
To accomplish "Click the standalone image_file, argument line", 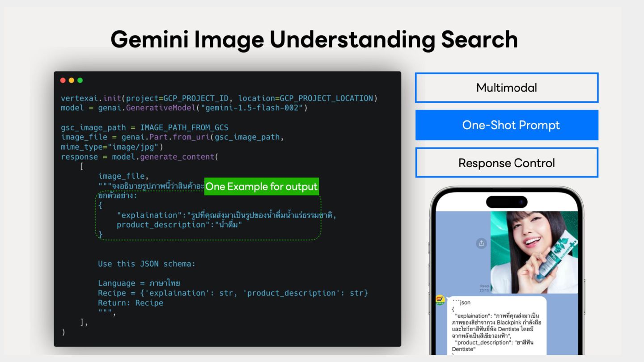I will tap(123, 177).
